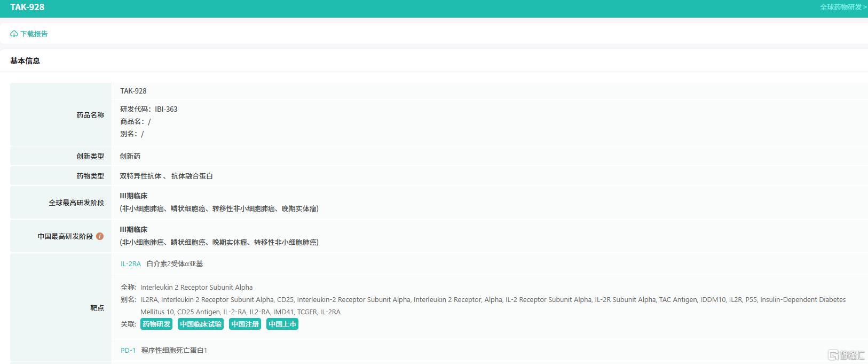Select 白介素2受体α亚基 text

(175, 264)
